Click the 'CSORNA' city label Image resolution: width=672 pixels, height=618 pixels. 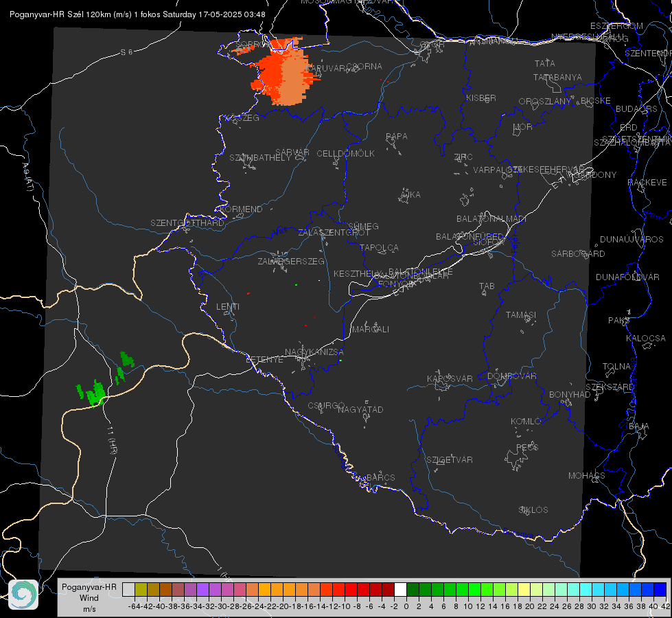(364, 67)
